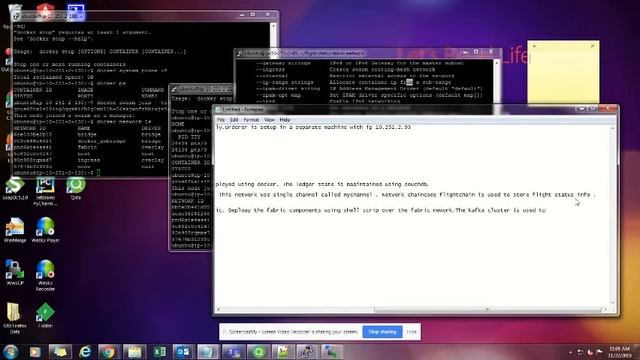Viewport: 640px width, 360px height.
Task: Open the remote connection taskbar icon
Action: click(x=332, y=352)
